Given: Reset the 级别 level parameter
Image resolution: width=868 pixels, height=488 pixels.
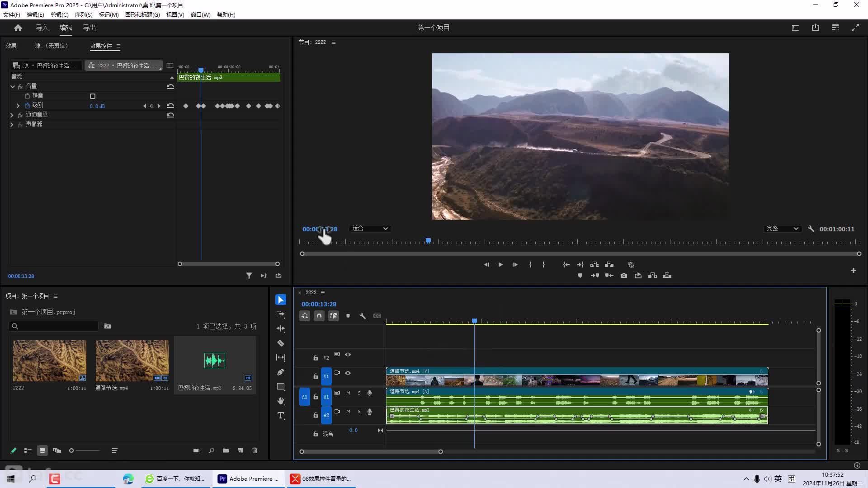Looking at the screenshot, I should point(170,106).
